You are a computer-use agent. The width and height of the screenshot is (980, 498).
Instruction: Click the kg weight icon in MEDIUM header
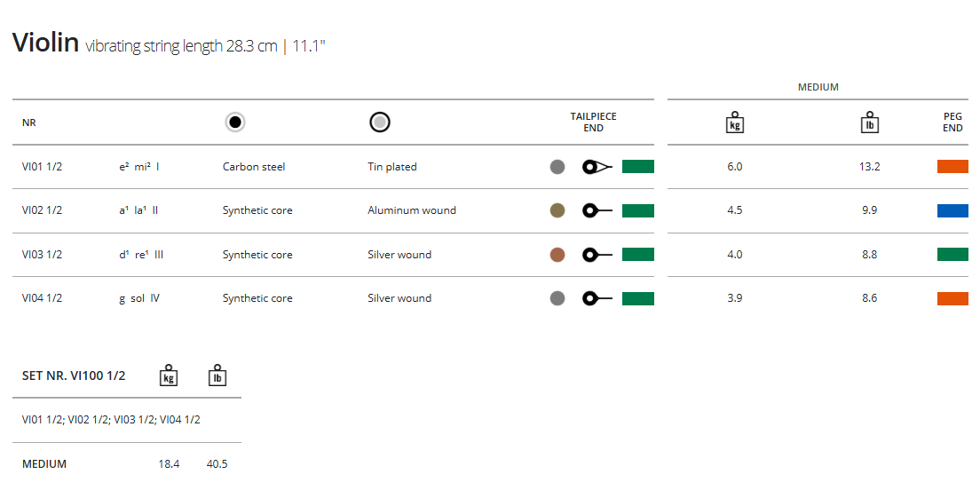coord(734,123)
